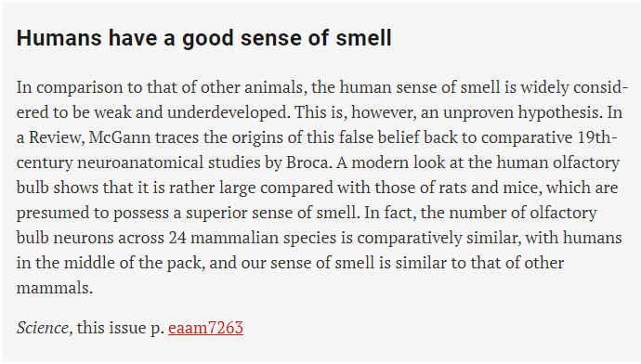Open the eaam7263 article link

pyautogui.click(x=205, y=328)
